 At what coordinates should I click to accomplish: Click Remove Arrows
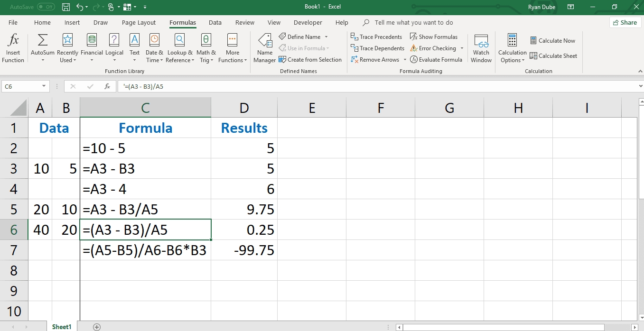pyautogui.click(x=376, y=60)
